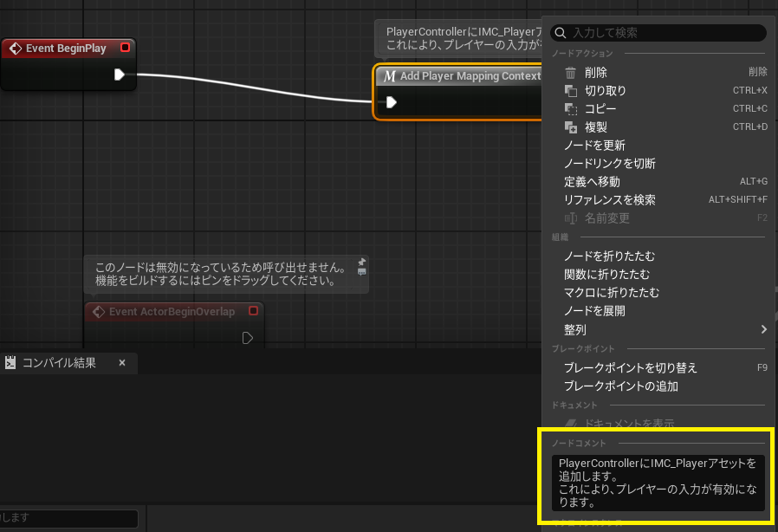Click the disabled node warning comment text
The image size is (778, 532).
coord(220,274)
